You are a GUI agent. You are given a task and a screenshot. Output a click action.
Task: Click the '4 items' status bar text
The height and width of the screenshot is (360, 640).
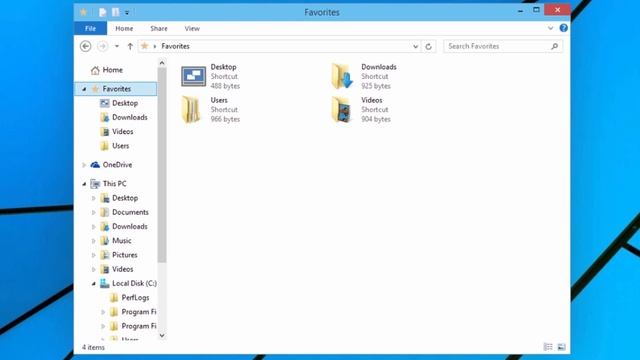pyautogui.click(x=93, y=347)
